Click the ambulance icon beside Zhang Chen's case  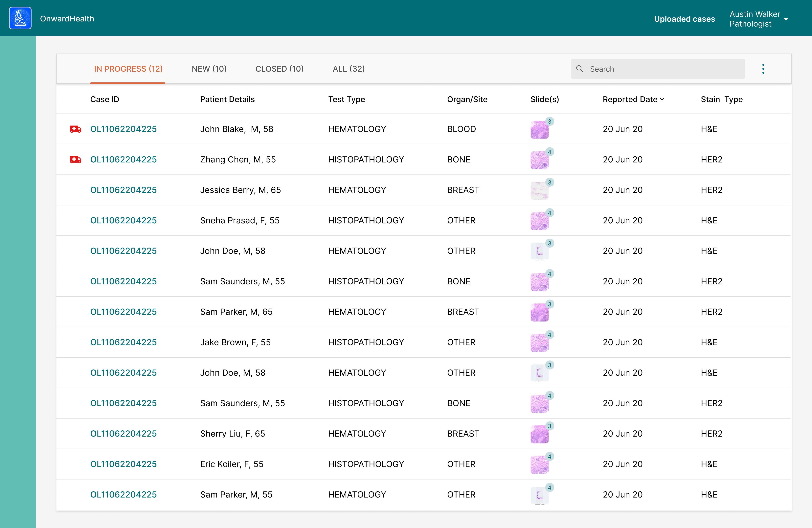point(75,159)
